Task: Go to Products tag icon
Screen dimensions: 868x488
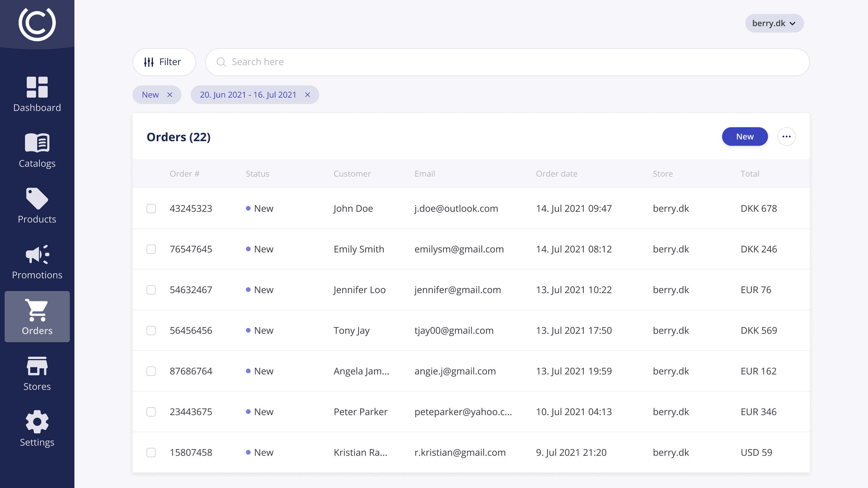Action: click(37, 199)
